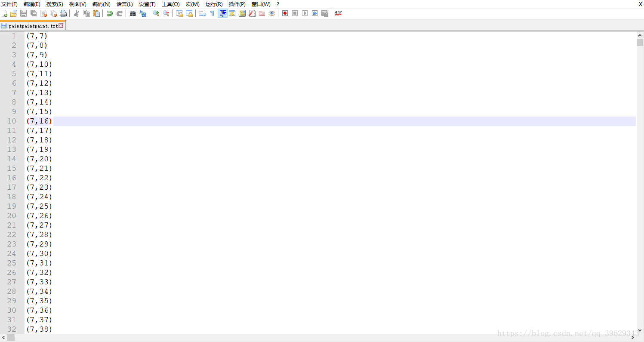Play back the recorded macro icon
644x342 pixels.
coord(305,13)
